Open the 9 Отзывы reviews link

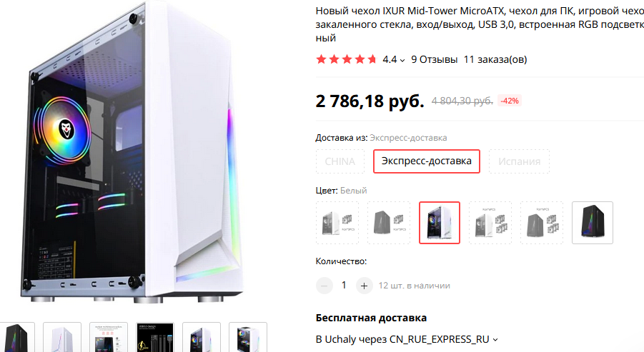[434, 59]
